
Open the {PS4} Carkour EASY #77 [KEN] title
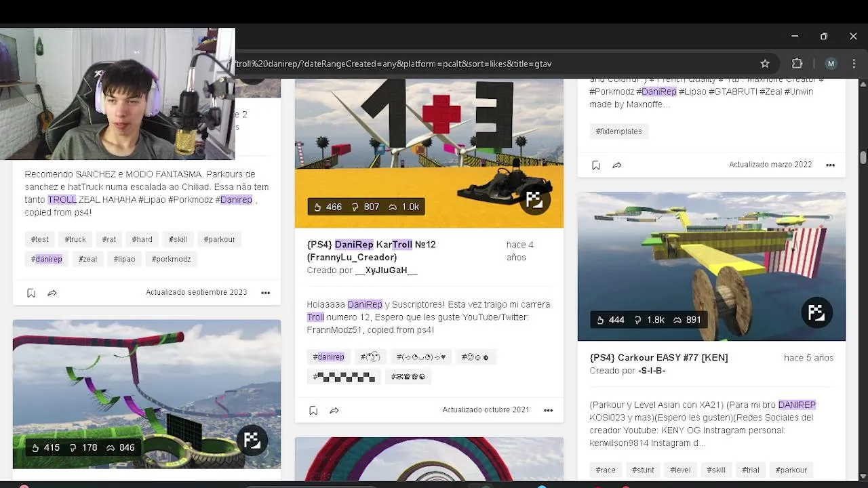tap(658, 358)
